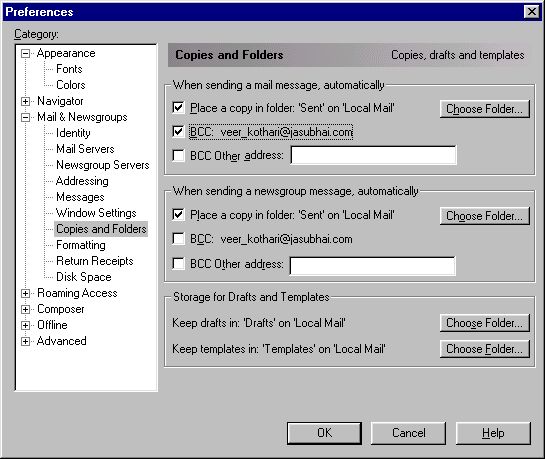Collapse the Appearance category
The width and height of the screenshot is (545, 459).
[x=25, y=53]
